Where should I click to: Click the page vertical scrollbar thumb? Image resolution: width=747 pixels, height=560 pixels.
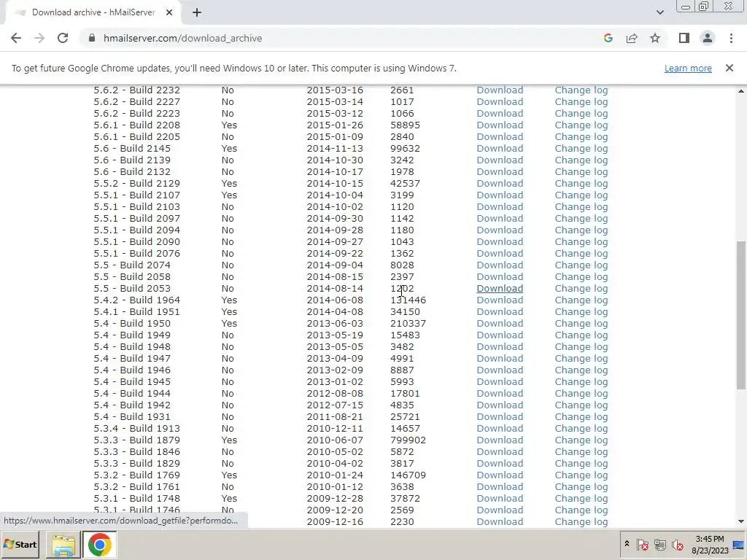pos(741,315)
